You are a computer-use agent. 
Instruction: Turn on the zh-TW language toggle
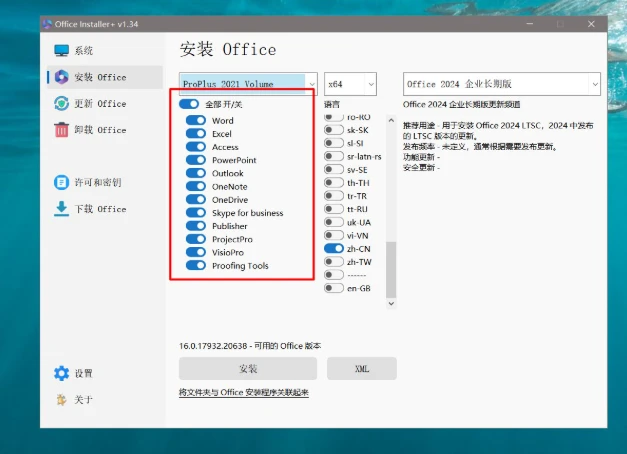pyautogui.click(x=334, y=261)
